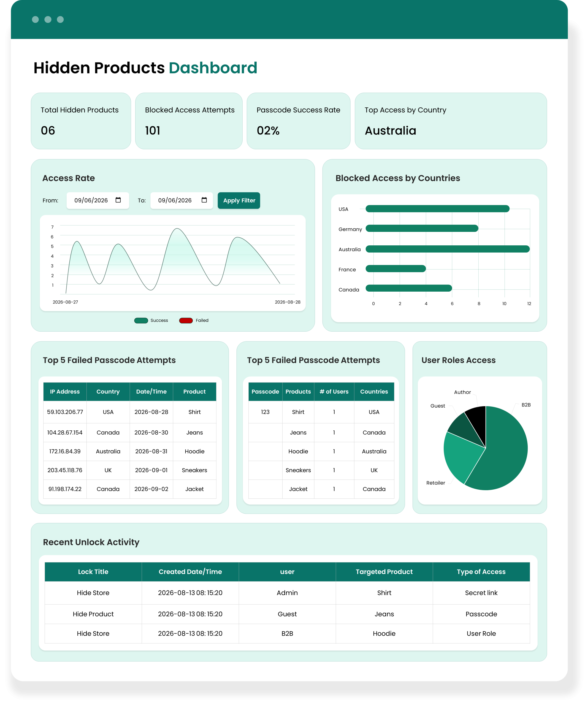Screen dimensions: 588x705
Task: Click the To date input field
Action: click(182, 200)
